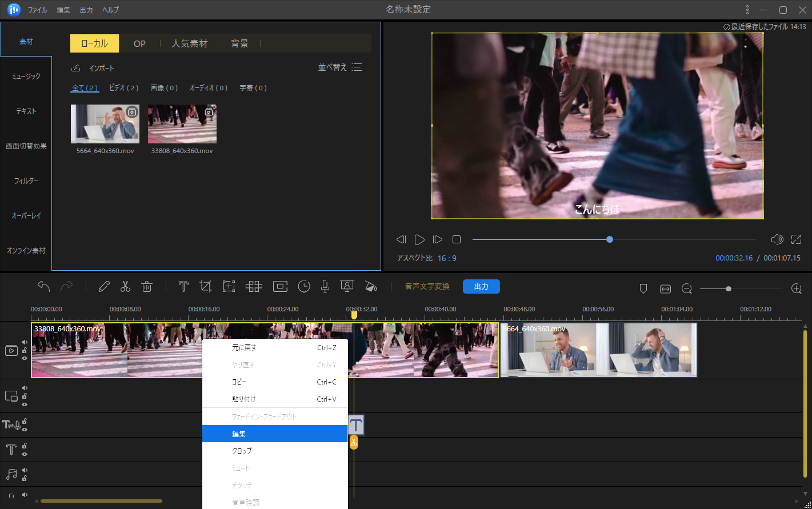Click the marker shield icon above timeline

[643, 289]
